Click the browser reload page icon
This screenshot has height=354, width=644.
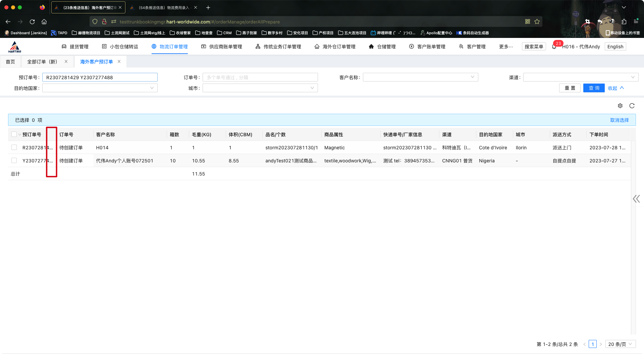click(32, 22)
